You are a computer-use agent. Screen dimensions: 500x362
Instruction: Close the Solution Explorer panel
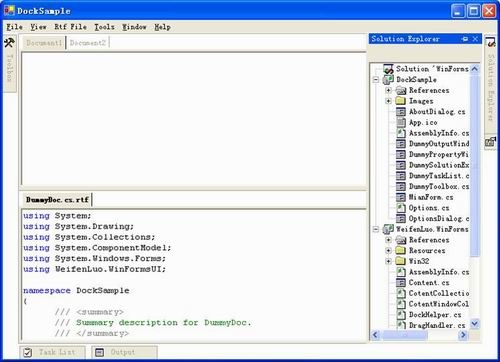click(475, 39)
